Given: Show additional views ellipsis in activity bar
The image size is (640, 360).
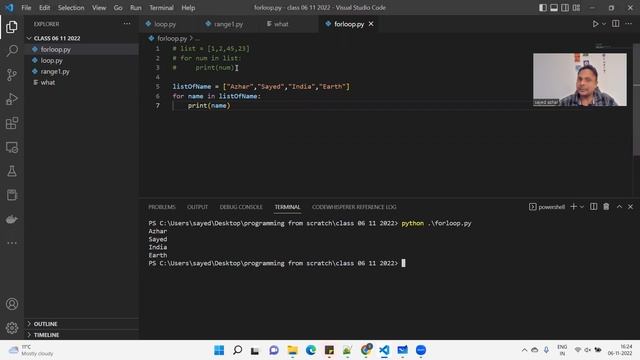Looking at the screenshot, I should pyautogui.click(x=12, y=243).
